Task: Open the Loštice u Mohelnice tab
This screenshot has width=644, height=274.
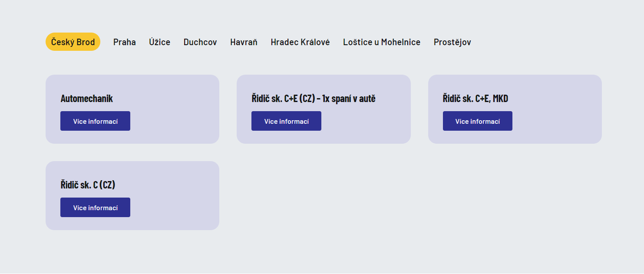Action: coord(382,42)
